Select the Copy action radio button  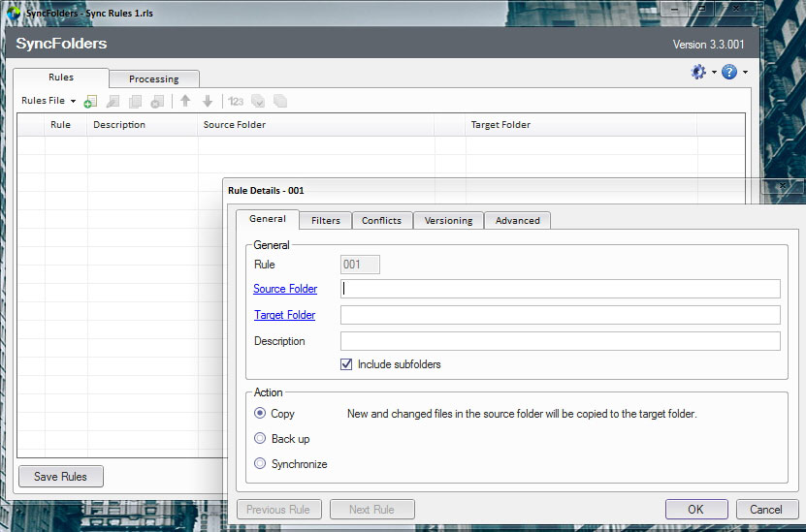click(x=260, y=413)
